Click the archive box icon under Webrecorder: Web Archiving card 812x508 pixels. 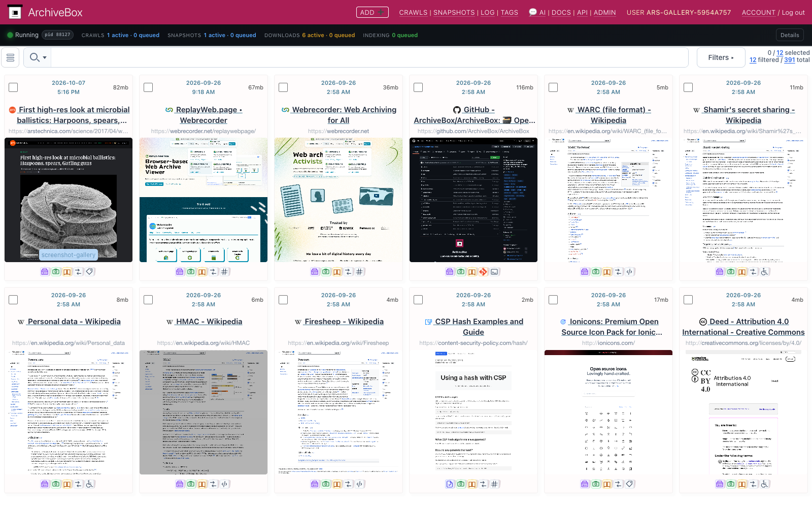click(315, 272)
